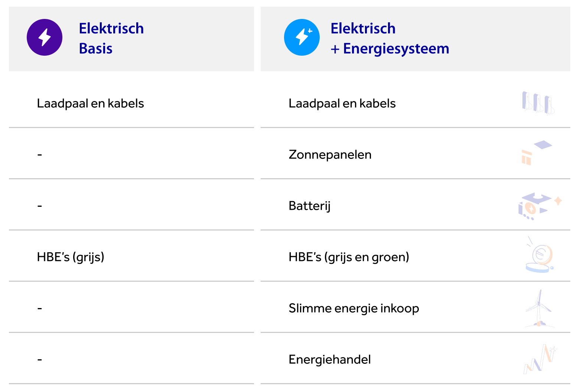Screen dimensions: 577x392
Task: Click the blue lightning sparkle icon
Action: [301, 37]
